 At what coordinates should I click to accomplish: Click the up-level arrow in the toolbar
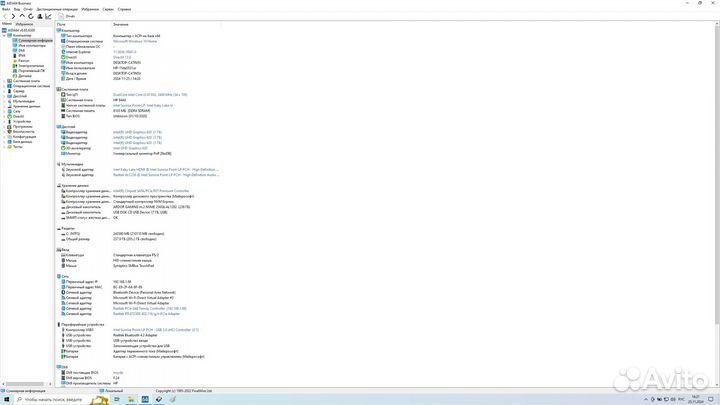tap(22, 16)
